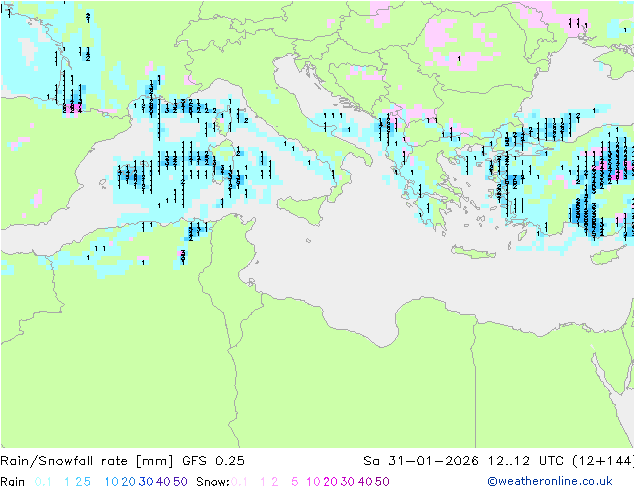Pick the Snow legend 20 value
This screenshot has width=634, height=490.
[x=330, y=482]
